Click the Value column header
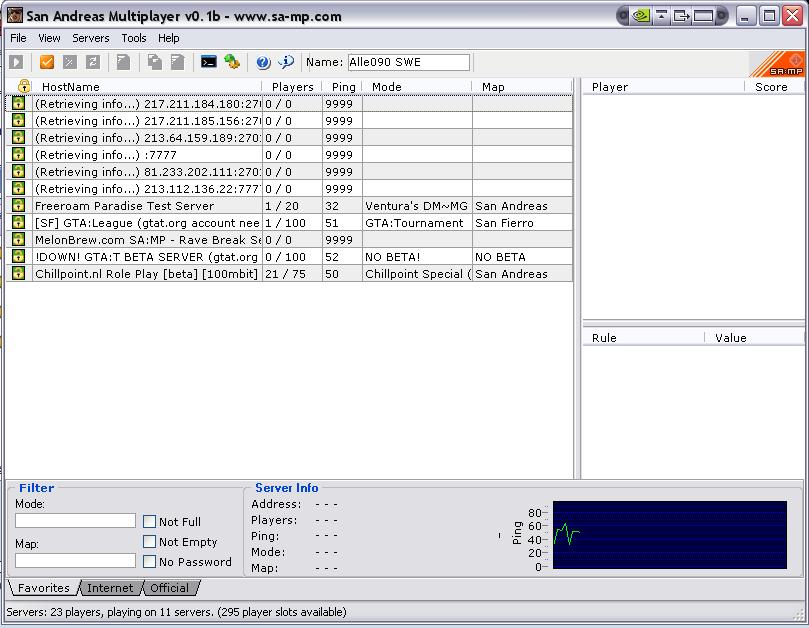Screen dimensions: 809x628 pyautogui.click(x=754, y=338)
